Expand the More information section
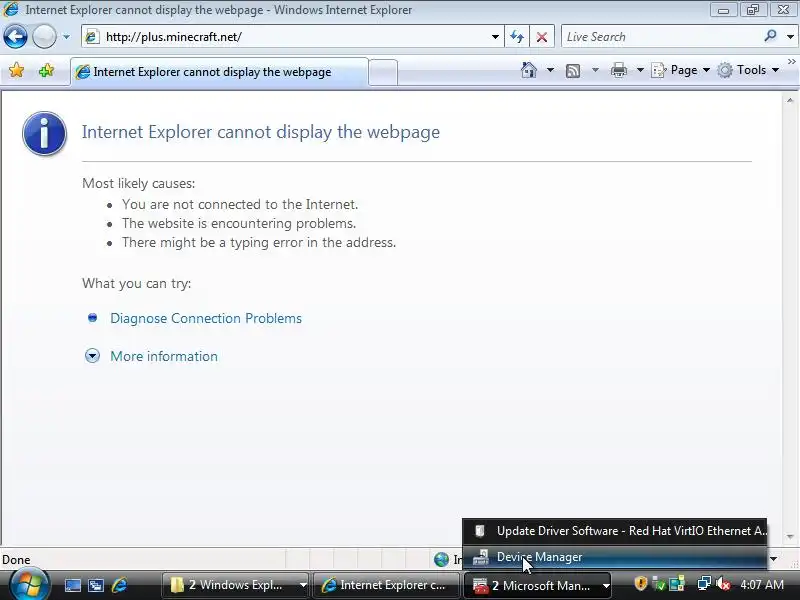This screenshot has width=800, height=600. point(92,356)
